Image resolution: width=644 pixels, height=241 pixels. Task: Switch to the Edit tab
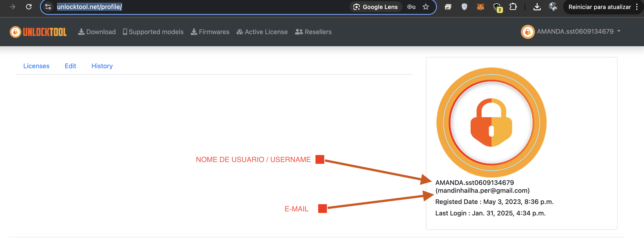pos(70,66)
